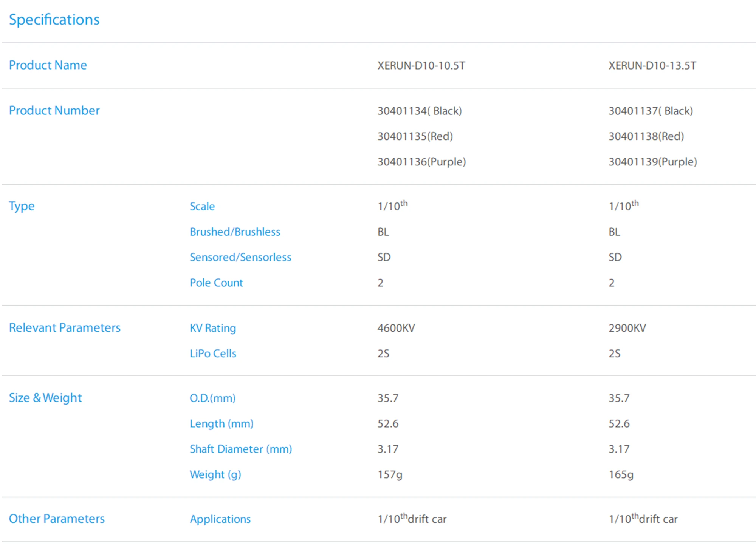Click the 3.17 shaft value for XERUN-D10-13.5T
This screenshot has height=556, width=756.
tap(619, 449)
